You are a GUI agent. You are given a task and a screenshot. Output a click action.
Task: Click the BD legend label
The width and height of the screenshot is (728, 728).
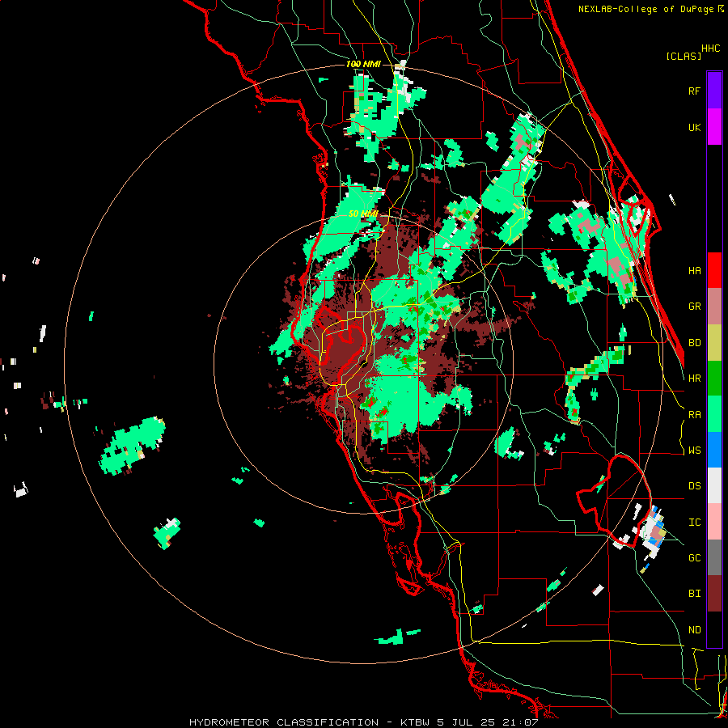point(694,343)
